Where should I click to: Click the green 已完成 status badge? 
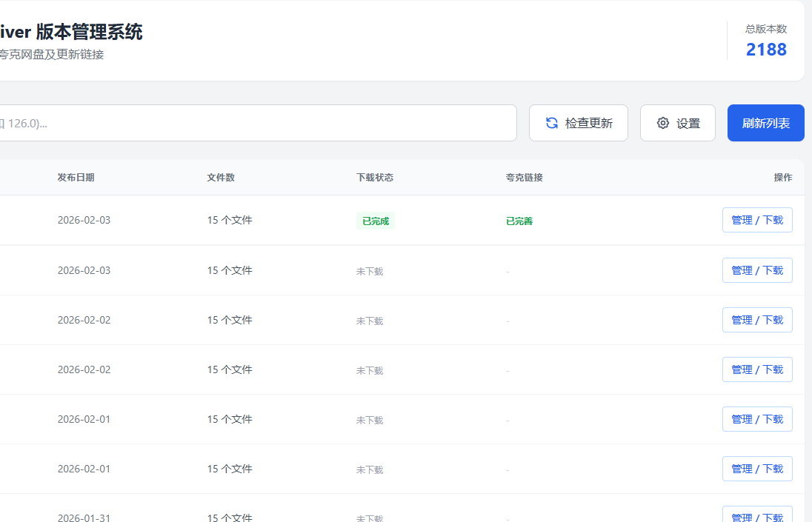coord(376,221)
